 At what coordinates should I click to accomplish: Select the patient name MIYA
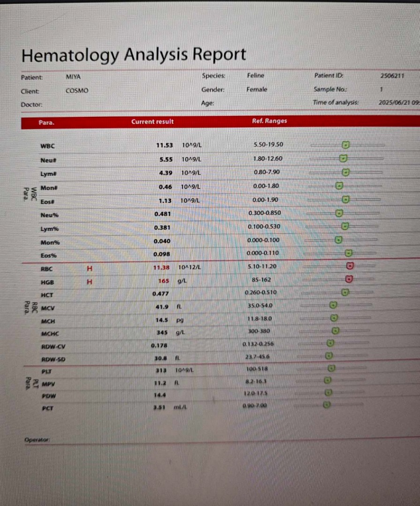tap(73, 77)
